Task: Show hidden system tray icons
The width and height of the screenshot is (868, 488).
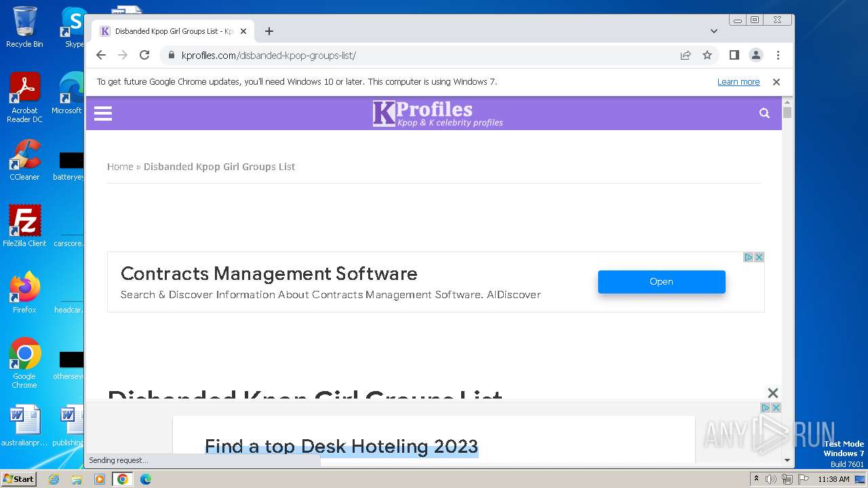Action: pos(756,479)
